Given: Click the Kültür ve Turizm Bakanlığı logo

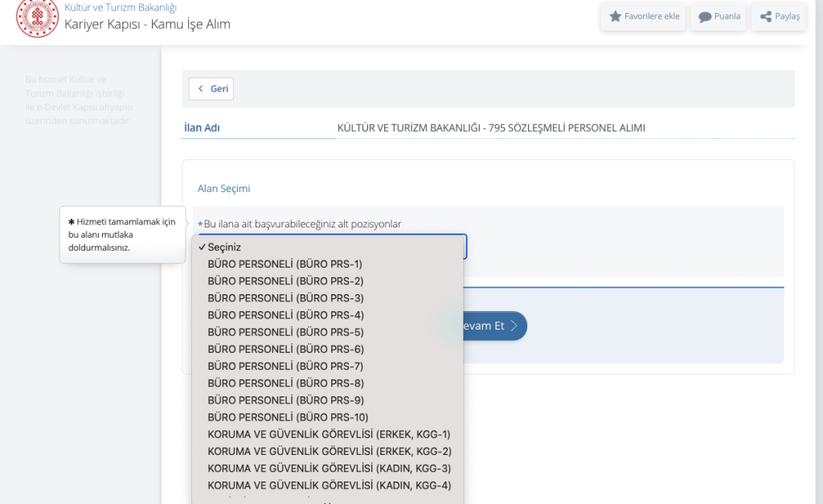Looking at the screenshot, I should (37, 18).
